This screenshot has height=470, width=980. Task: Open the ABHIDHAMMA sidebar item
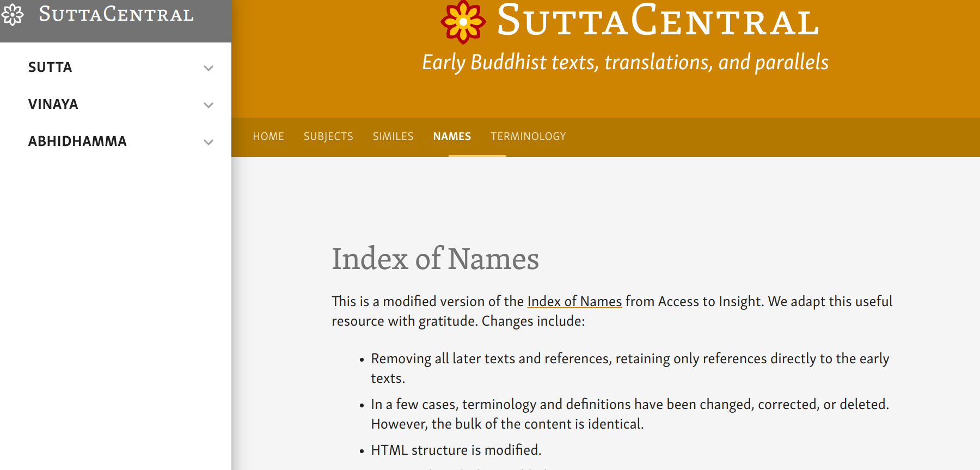[x=77, y=142]
